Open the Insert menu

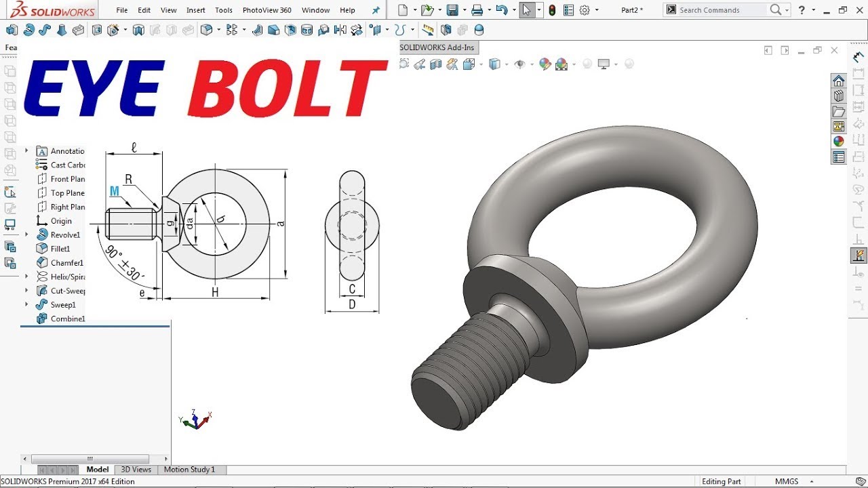pos(196,10)
